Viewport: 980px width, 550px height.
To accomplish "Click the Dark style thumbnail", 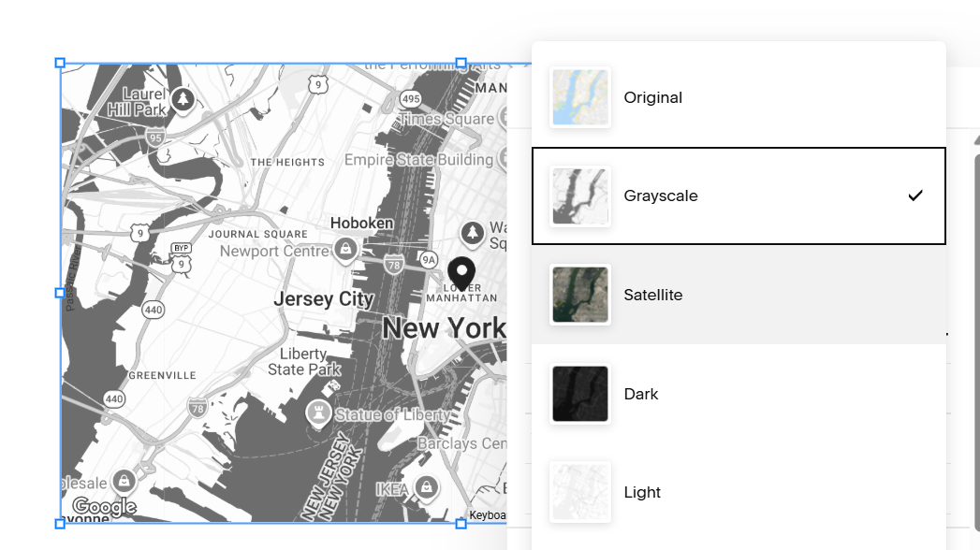I will pos(580,394).
